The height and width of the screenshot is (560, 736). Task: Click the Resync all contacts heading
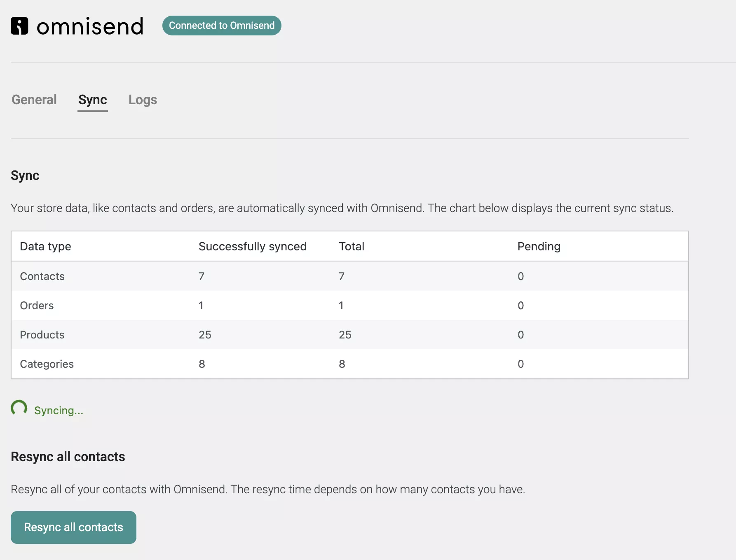click(68, 457)
